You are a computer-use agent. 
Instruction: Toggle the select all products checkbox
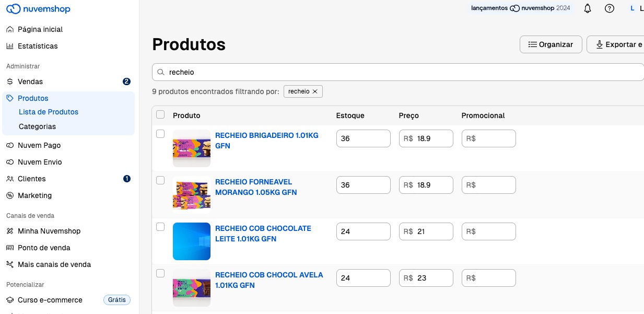[x=160, y=115]
